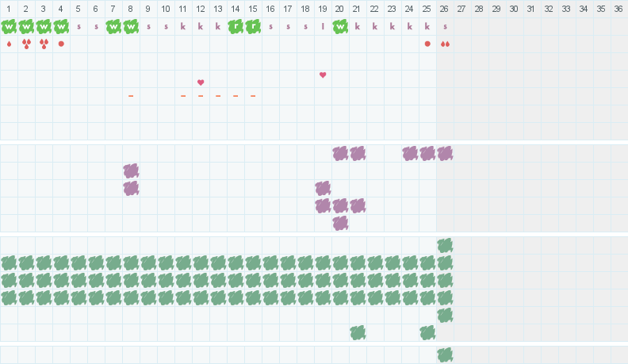
Task: Select the day 30 column header
Action: point(515,9)
